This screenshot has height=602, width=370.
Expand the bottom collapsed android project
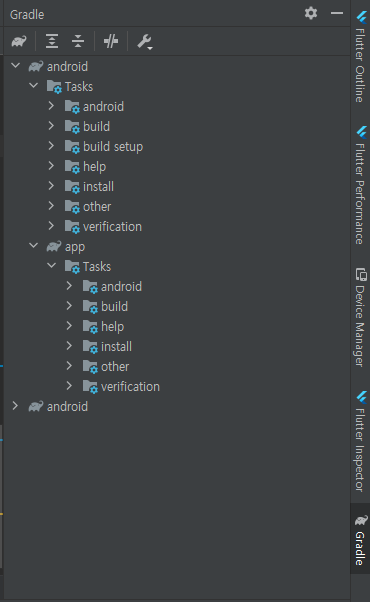(x=15, y=406)
